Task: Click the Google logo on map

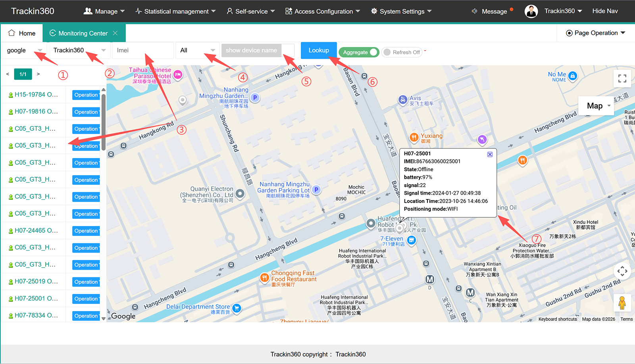Action: pos(123,316)
